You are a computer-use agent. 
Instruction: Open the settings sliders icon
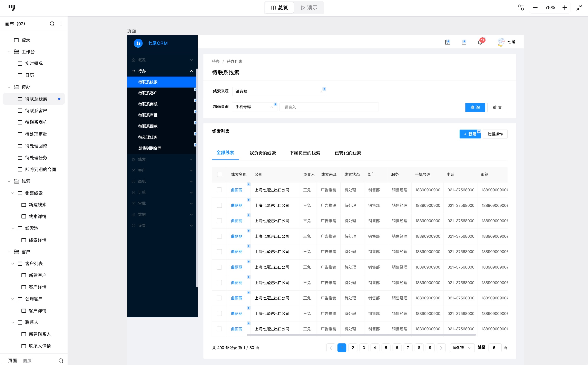click(521, 8)
